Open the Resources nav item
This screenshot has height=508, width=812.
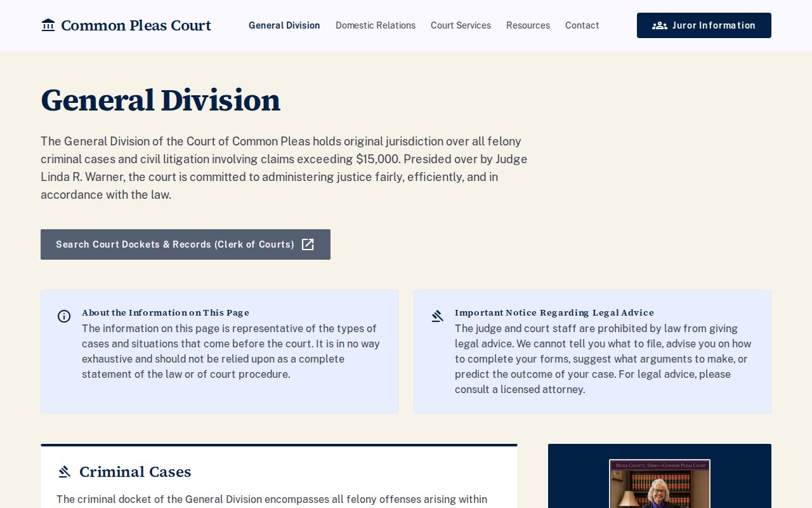click(528, 25)
